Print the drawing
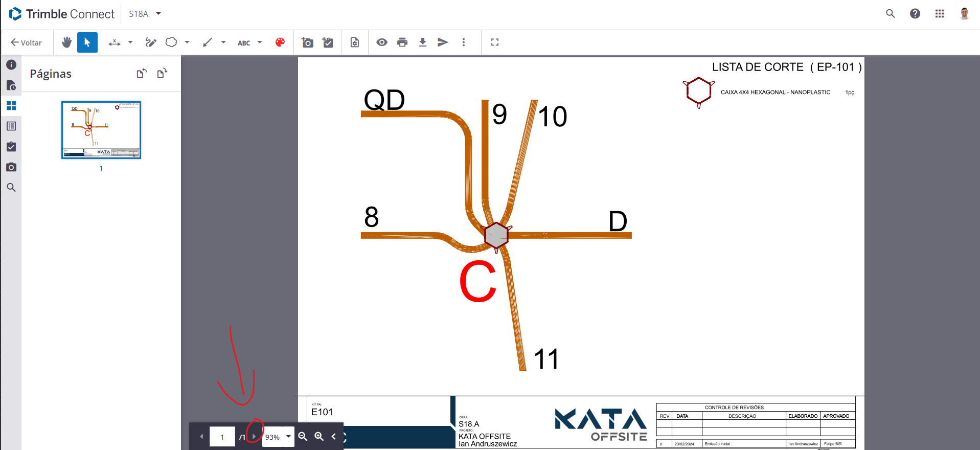The image size is (980, 450). tap(402, 42)
